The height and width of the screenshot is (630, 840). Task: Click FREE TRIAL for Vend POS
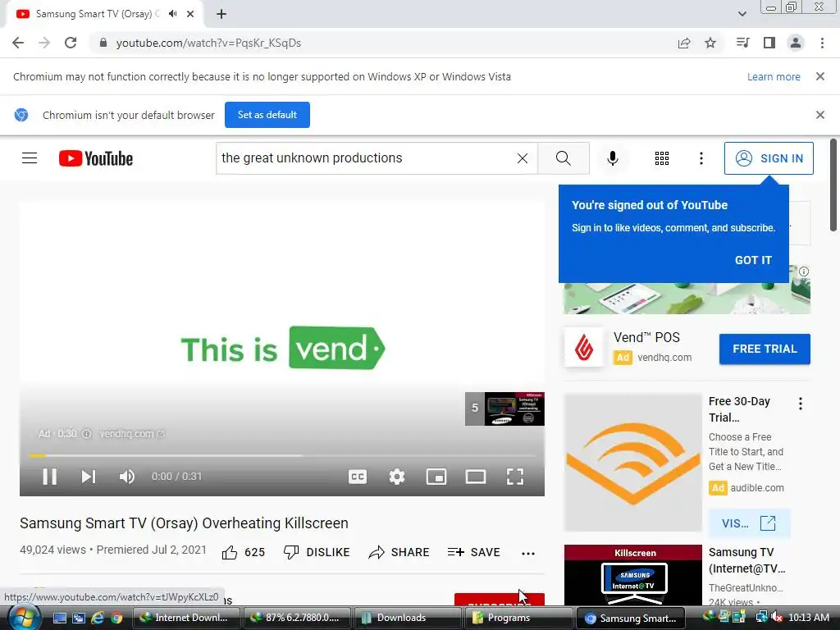(765, 349)
